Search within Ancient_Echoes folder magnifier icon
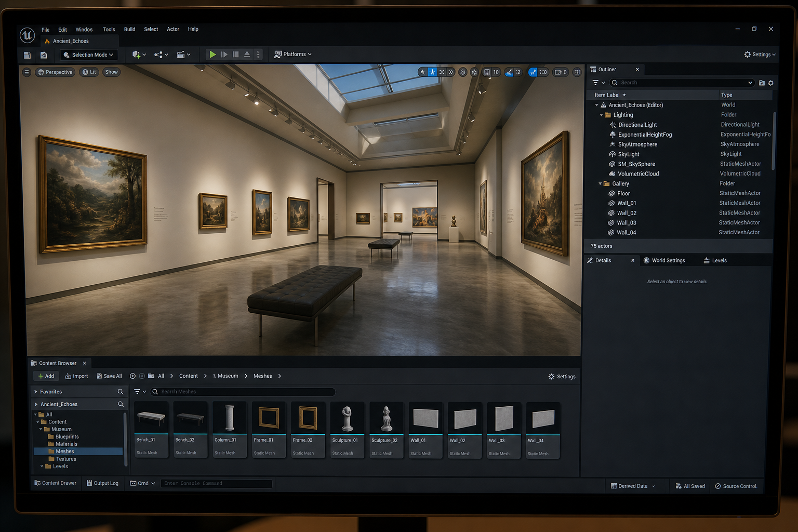This screenshot has width=798, height=532. coord(121,404)
